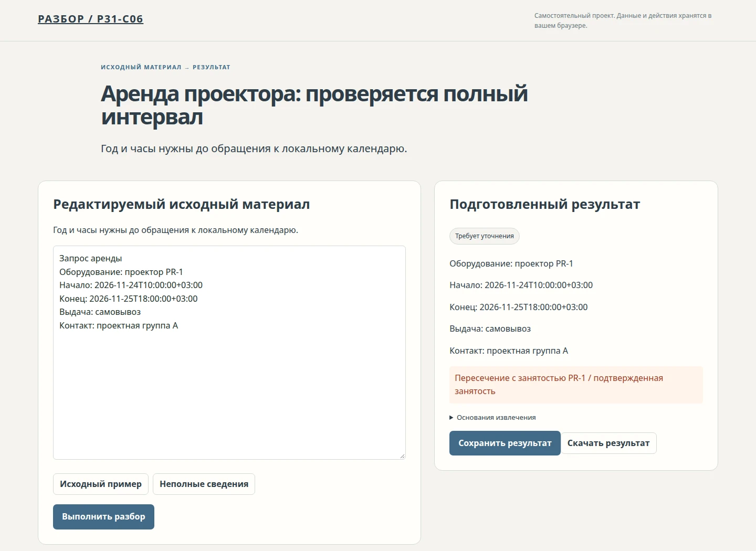Viewport: 756px width, 551px height.
Task: Click into the source material text area
Action: click(229, 353)
